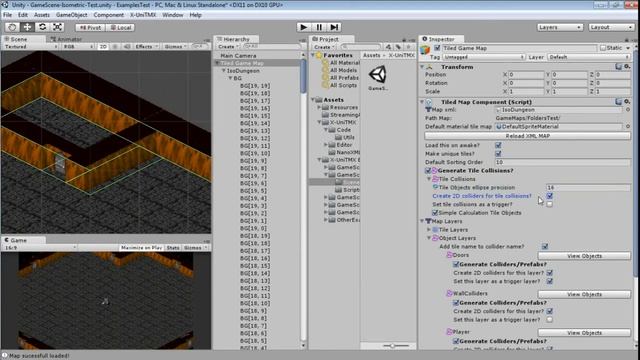Toggle Maximize on Play button
Screen dimensions: 640x360
[141, 248]
